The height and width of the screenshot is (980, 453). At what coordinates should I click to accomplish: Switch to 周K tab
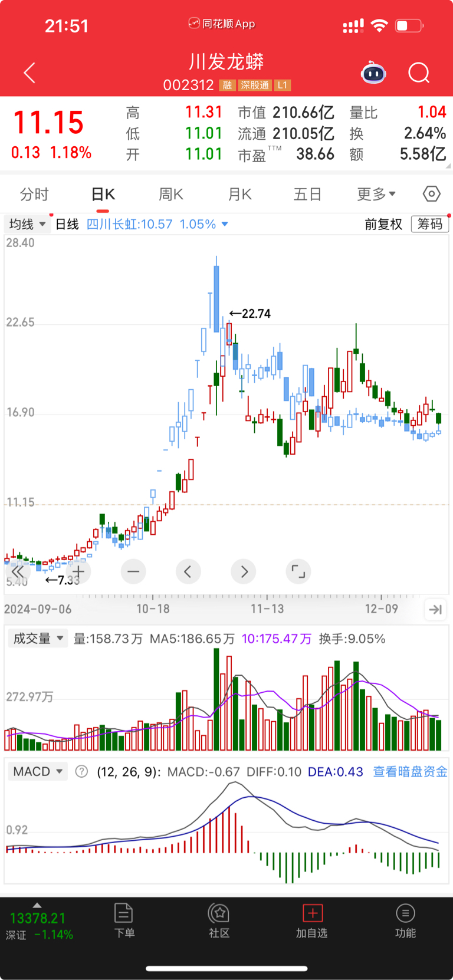(x=171, y=194)
